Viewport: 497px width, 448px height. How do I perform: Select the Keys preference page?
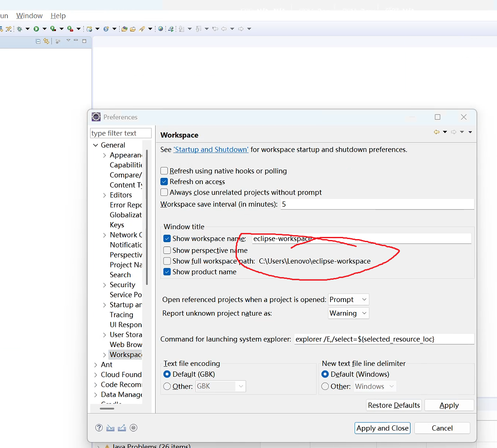(x=117, y=225)
